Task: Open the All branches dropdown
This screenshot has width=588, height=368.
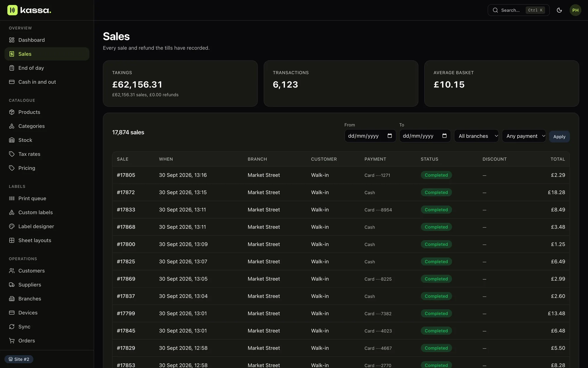Action: click(x=476, y=136)
